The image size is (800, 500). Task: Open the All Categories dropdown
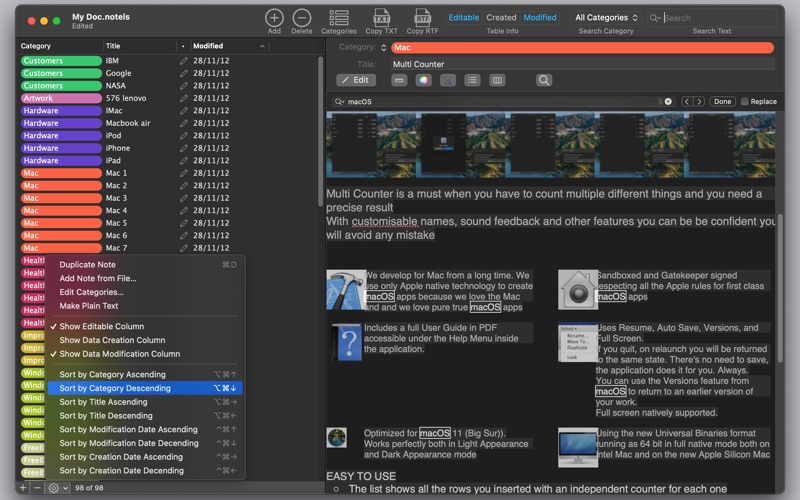click(606, 17)
